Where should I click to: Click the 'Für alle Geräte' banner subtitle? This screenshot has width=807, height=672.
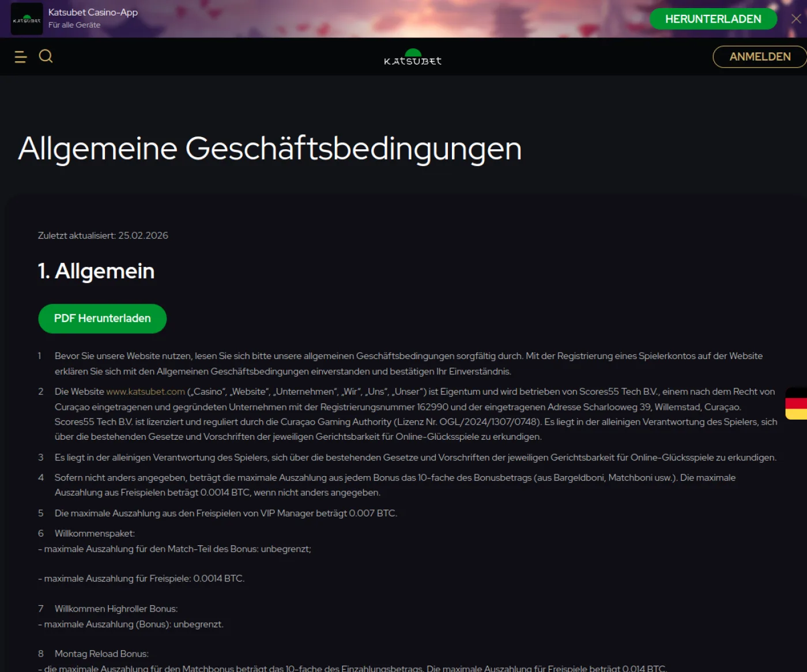[74, 25]
